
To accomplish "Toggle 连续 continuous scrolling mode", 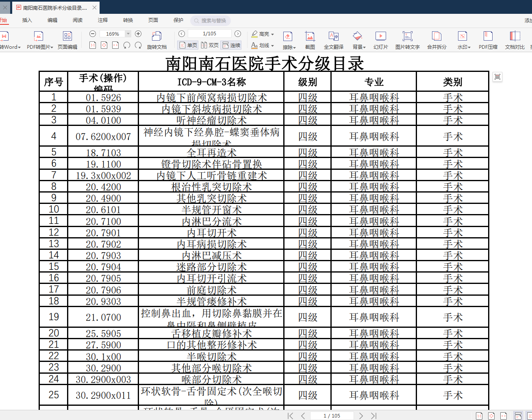I will [x=231, y=45].
